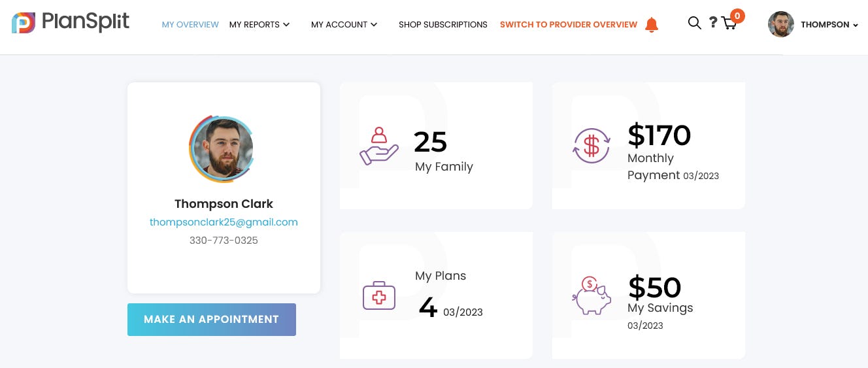Image resolution: width=868 pixels, height=368 pixels.
Task: Switch to Provider Overview
Action: click(569, 25)
